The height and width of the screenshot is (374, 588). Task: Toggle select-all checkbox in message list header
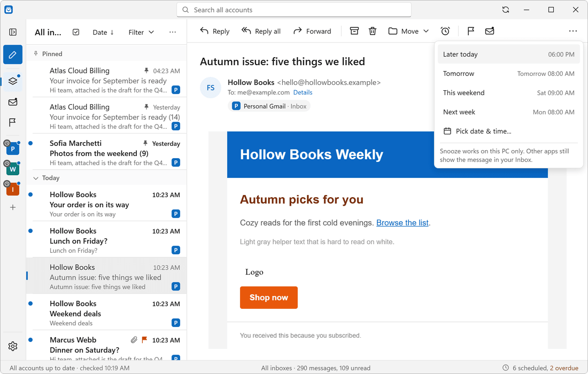click(x=76, y=32)
